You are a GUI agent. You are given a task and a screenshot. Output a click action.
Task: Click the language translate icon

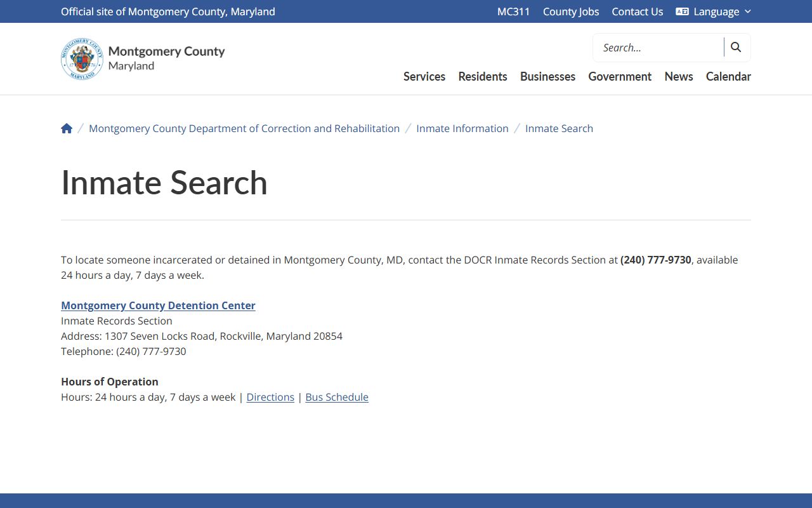683,11
